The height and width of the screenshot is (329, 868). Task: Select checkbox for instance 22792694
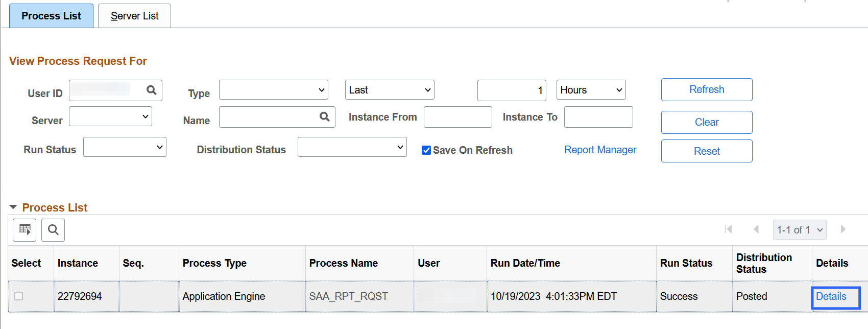[19, 296]
